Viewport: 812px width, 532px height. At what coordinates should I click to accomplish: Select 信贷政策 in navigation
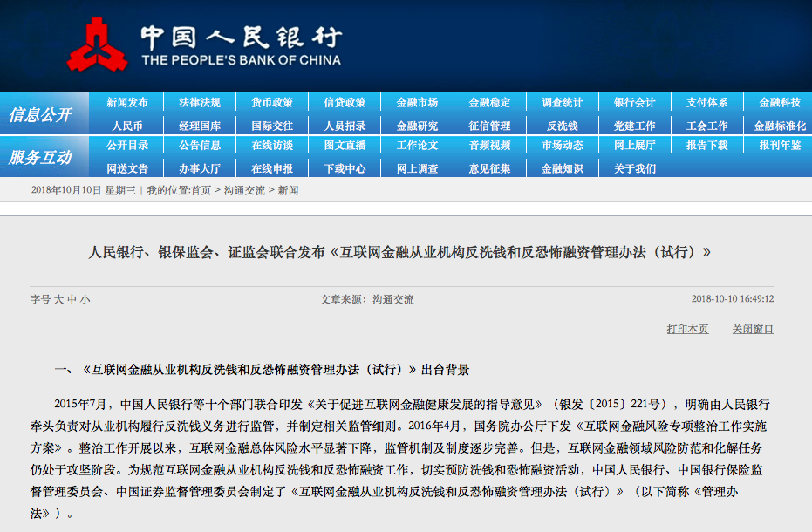345,103
